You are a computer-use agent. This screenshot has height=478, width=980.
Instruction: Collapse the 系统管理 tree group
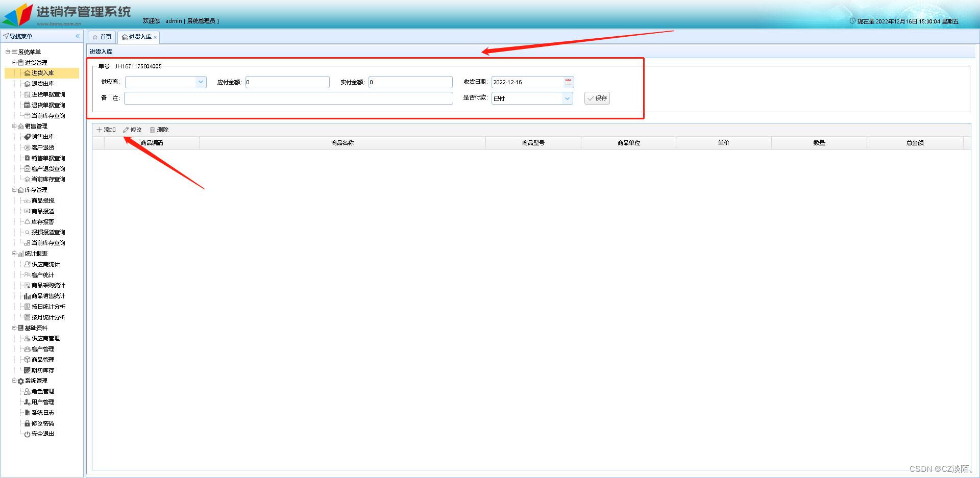click(14, 381)
